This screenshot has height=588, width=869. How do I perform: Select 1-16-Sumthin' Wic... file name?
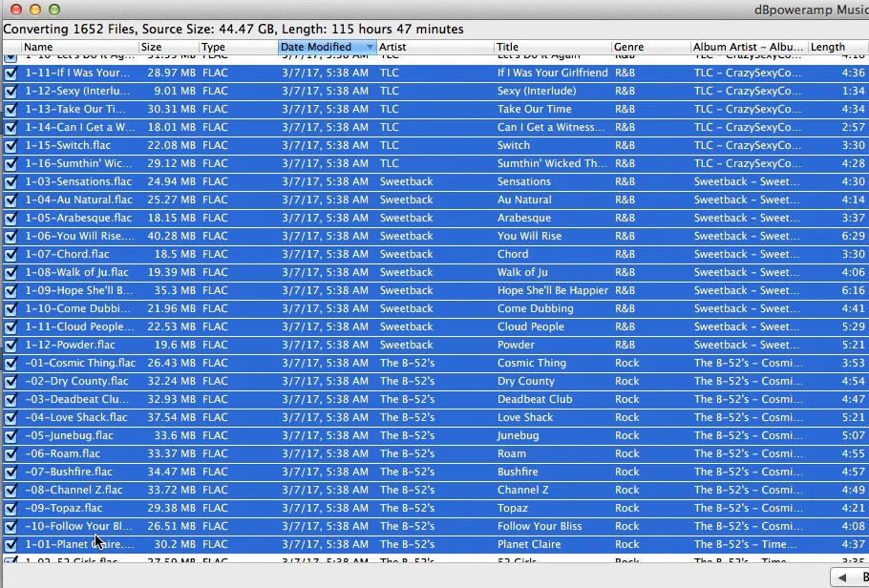pyautogui.click(x=78, y=163)
